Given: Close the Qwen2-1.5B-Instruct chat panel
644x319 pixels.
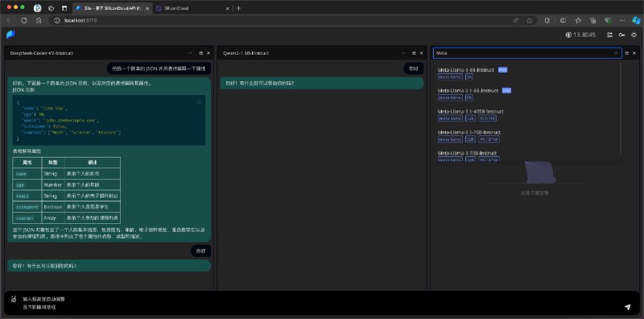Looking at the screenshot, I should (421, 53).
